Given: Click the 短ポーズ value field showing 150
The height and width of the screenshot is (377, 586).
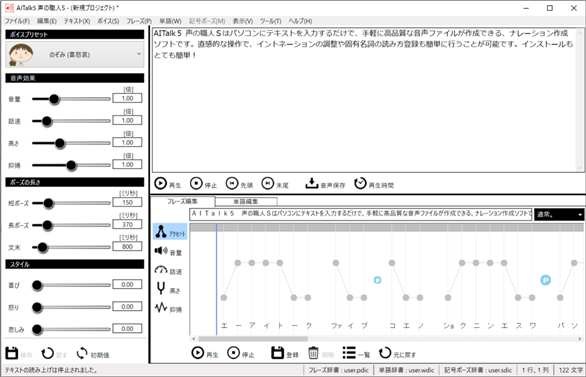Looking at the screenshot, I should click(127, 203).
